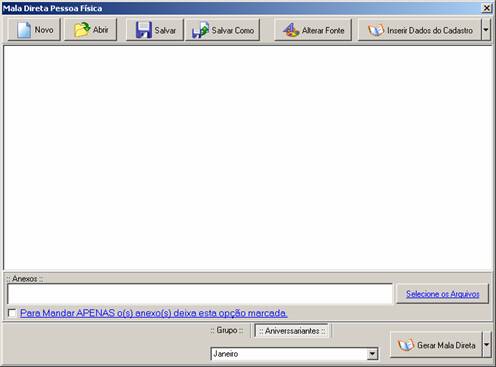Screen dimensions: 496x367
Task: Close the Mala Direta Pessoa Física window
Action: [x=487, y=8]
